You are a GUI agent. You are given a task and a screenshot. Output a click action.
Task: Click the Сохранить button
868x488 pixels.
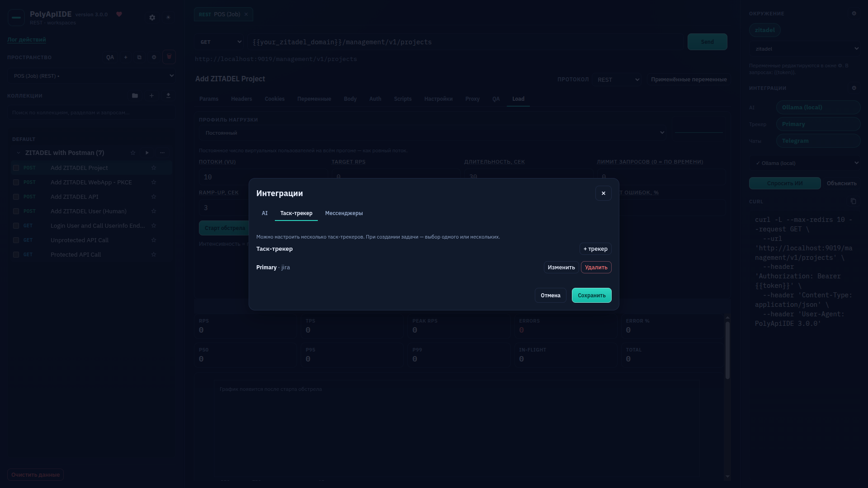click(x=591, y=296)
